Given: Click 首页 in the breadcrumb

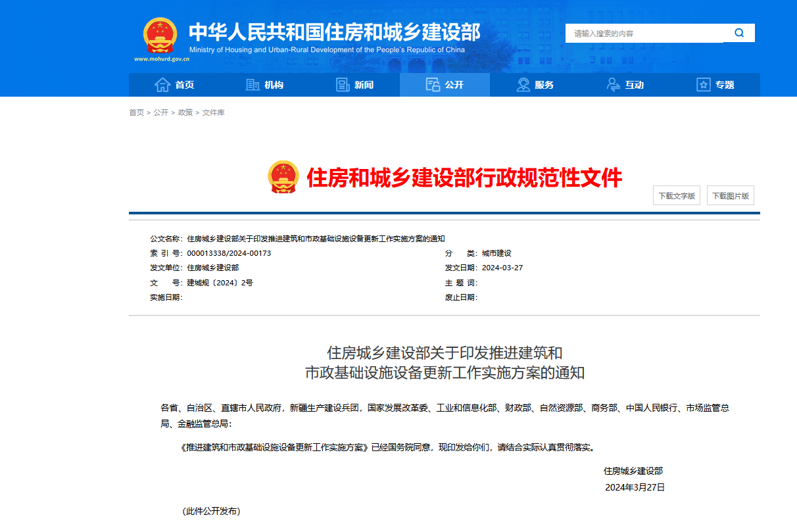Looking at the screenshot, I should [x=136, y=112].
